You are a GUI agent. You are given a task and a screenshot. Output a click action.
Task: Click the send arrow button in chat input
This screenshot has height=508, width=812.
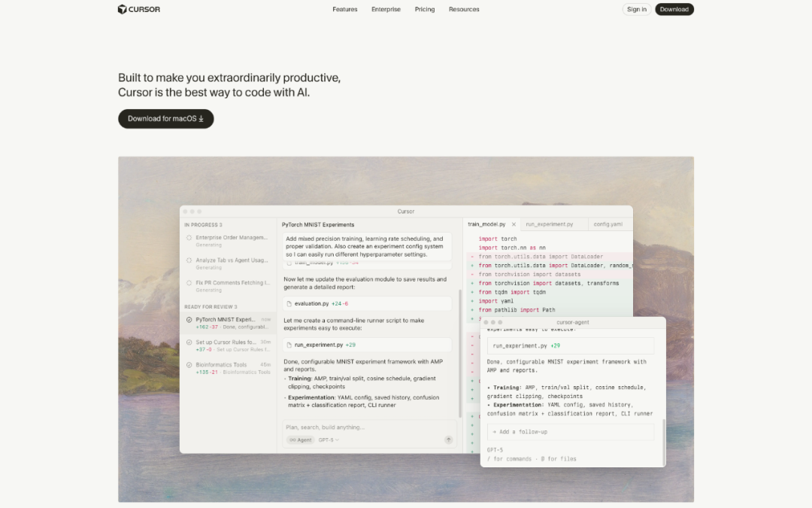pyautogui.click(x=448, y=440)
